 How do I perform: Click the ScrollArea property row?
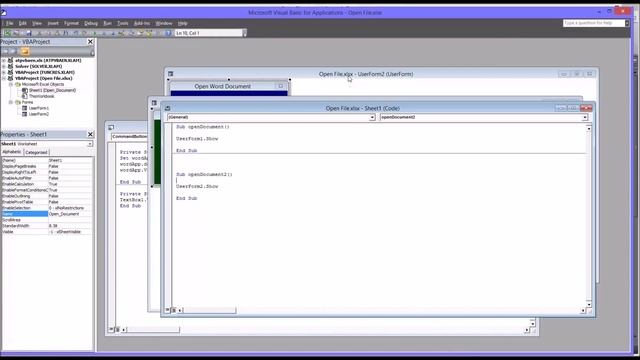tap(47, 220)
